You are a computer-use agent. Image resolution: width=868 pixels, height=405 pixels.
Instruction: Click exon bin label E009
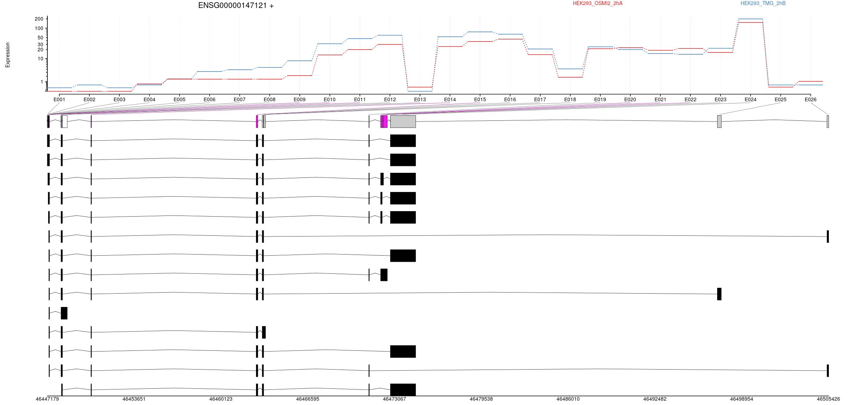click(299, 99)
